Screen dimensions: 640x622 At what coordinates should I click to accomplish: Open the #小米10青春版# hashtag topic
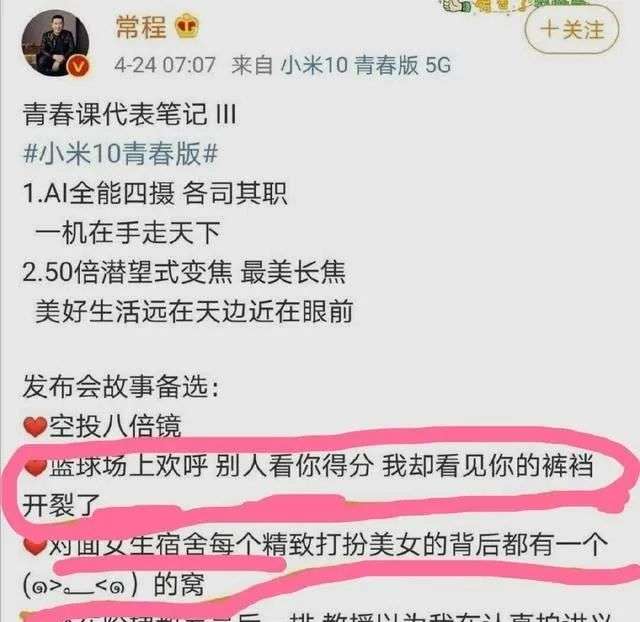pos(120,154)
